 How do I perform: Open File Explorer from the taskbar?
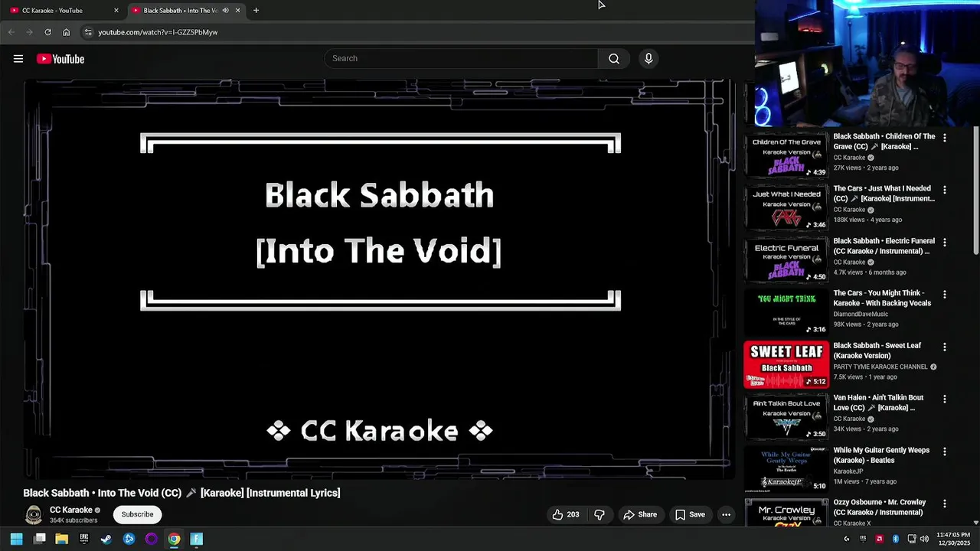point(62,539)
